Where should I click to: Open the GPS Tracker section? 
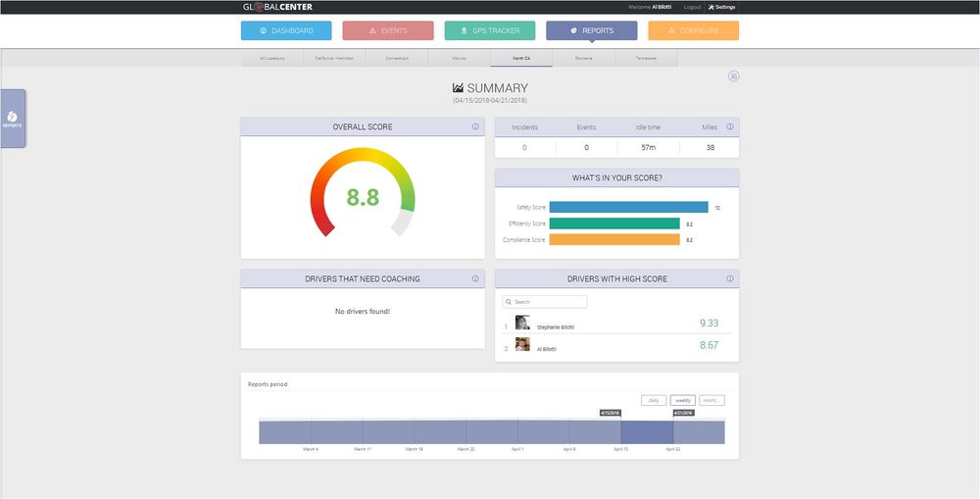[x=490, y=30]
